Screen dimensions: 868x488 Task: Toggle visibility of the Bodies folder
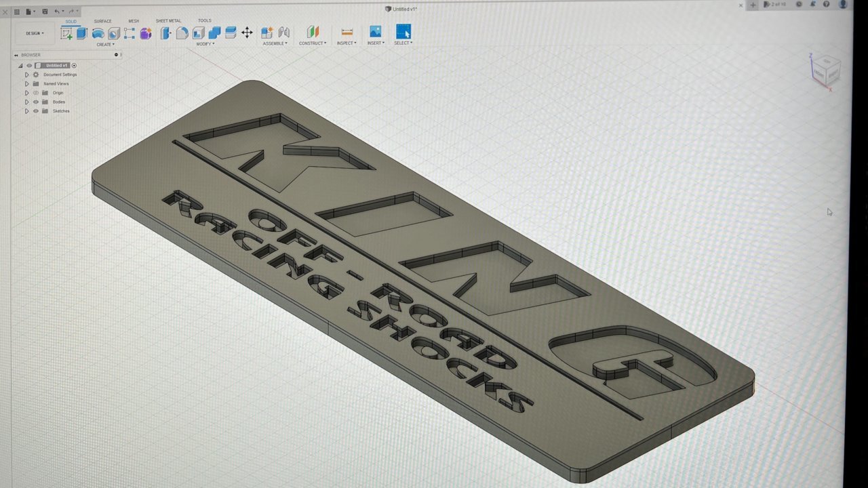pos(36,102)
